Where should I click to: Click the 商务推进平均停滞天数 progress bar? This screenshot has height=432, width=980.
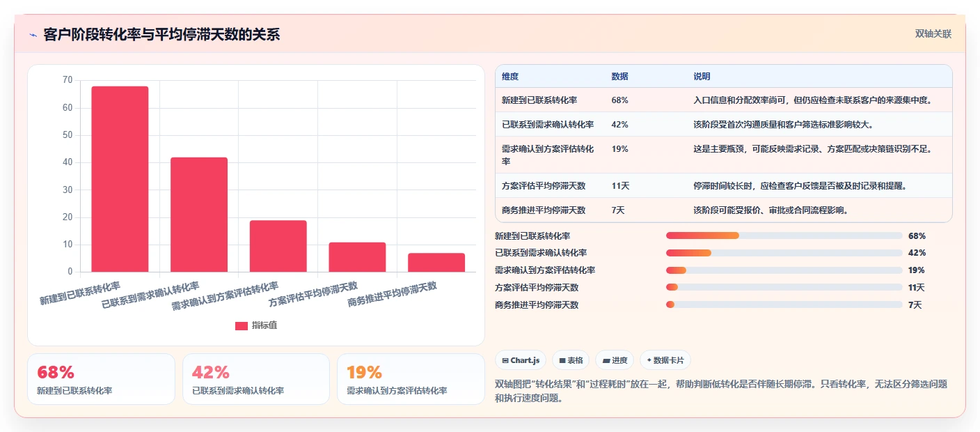(x=784, y=304)
